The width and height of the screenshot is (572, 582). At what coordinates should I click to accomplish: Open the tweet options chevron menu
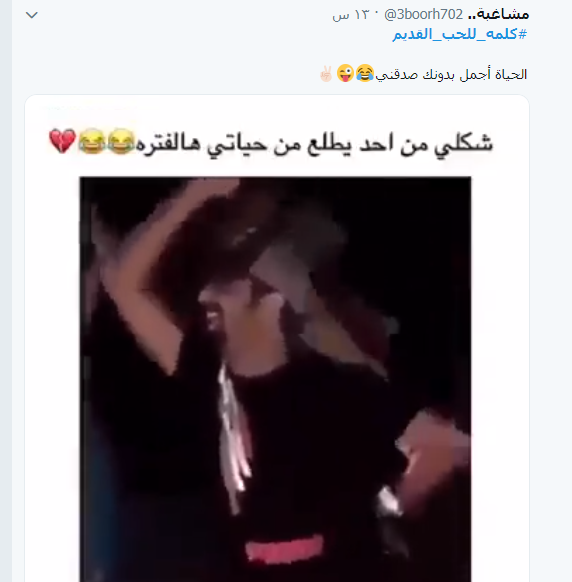pyautogui.click(x=32, y=15)
